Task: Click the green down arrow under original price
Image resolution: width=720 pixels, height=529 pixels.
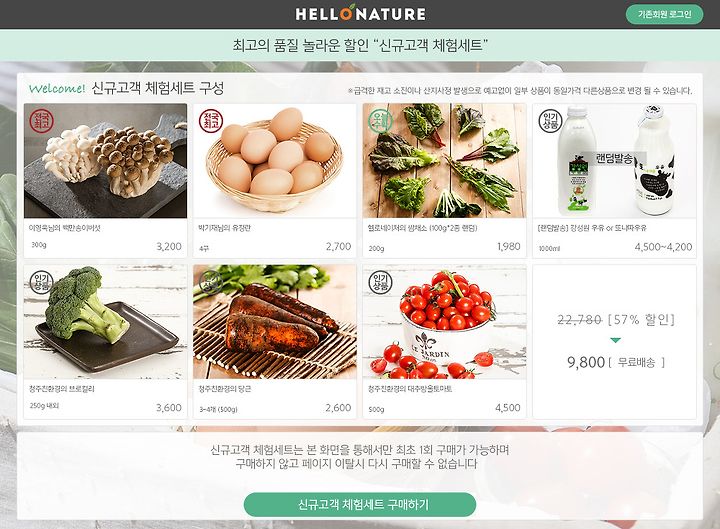Action: pyautogui.click(x=615, y=340)
